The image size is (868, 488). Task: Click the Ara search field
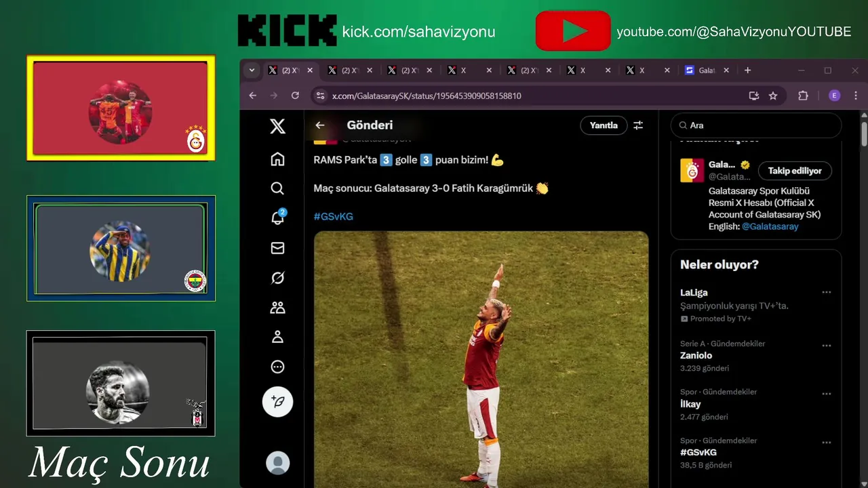coord(756,125)
